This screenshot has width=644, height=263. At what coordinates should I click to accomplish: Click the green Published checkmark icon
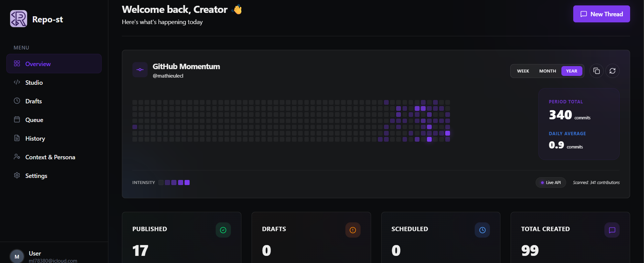[223, 230]
